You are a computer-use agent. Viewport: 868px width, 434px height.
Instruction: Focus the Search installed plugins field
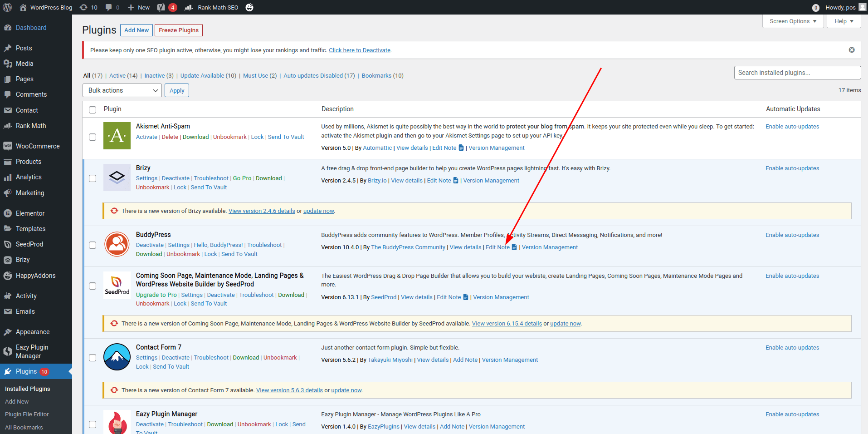[x=797, y=73]
